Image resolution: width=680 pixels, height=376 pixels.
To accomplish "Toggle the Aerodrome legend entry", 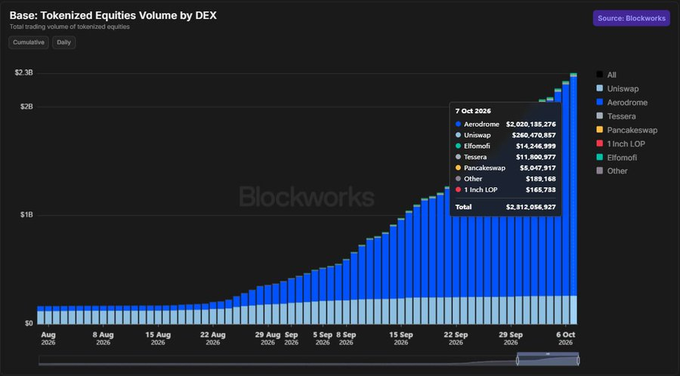I will [x=622, y=103].
